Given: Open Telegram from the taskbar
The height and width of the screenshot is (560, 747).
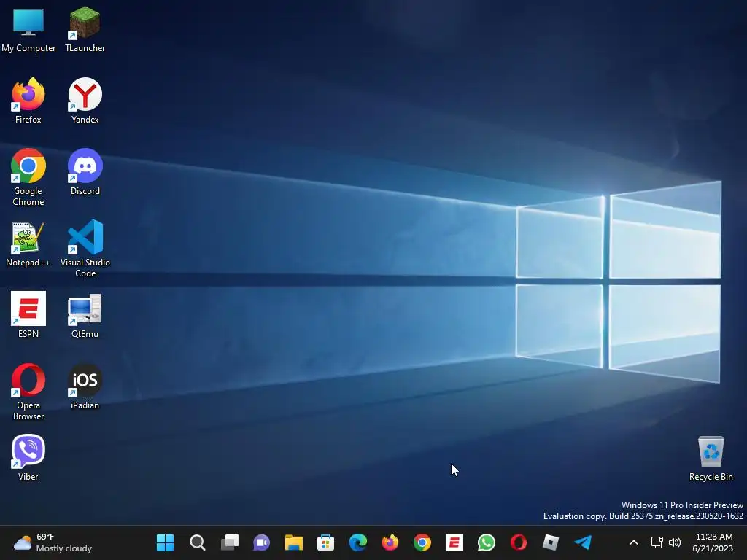Looking at the screenshot, I should [583, 542].
